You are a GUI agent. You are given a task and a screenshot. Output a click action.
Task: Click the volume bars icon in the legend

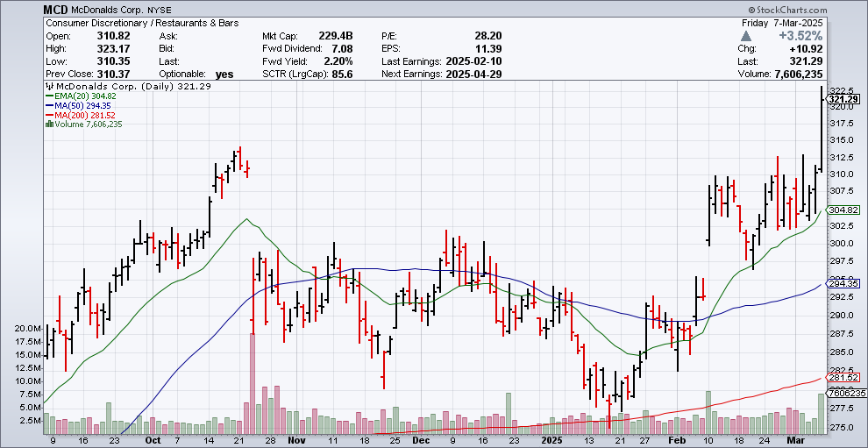click(x=49, y=124)
